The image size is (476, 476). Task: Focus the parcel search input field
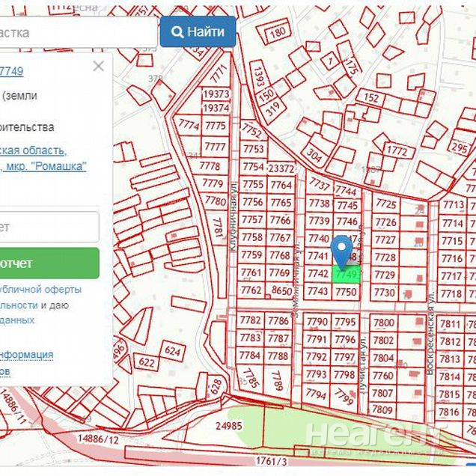75,32
